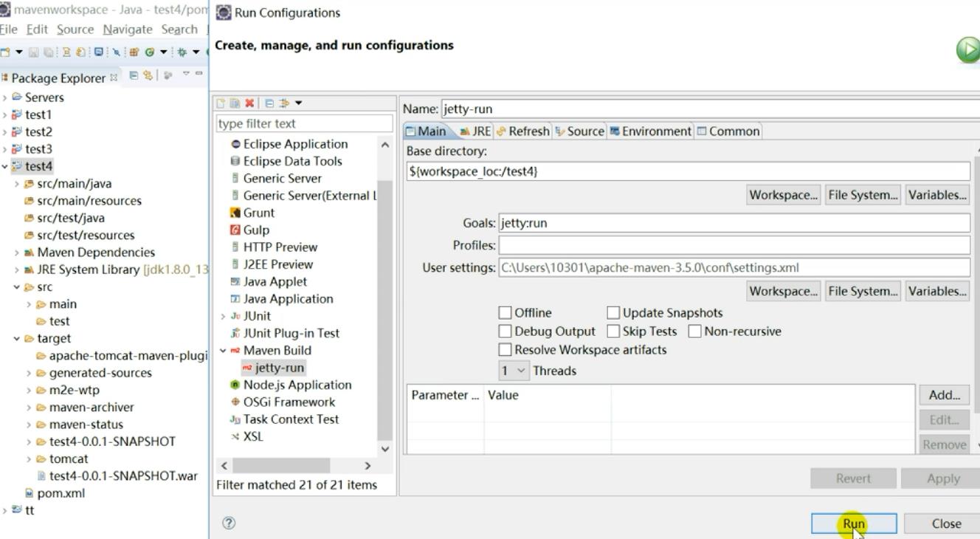Enable Debug Output checkbox
The height and width of the screenshot is (539, 980).
coord(505,332)
